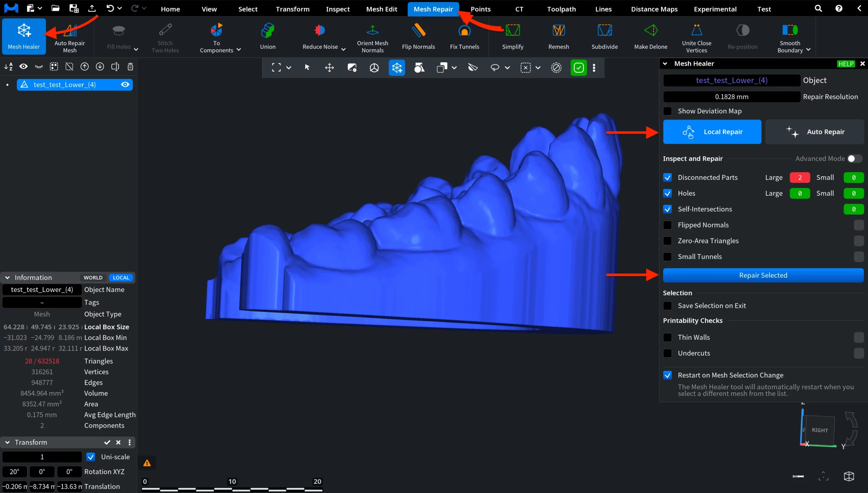Select the Fix Tunnels tool

coord(464,31)
